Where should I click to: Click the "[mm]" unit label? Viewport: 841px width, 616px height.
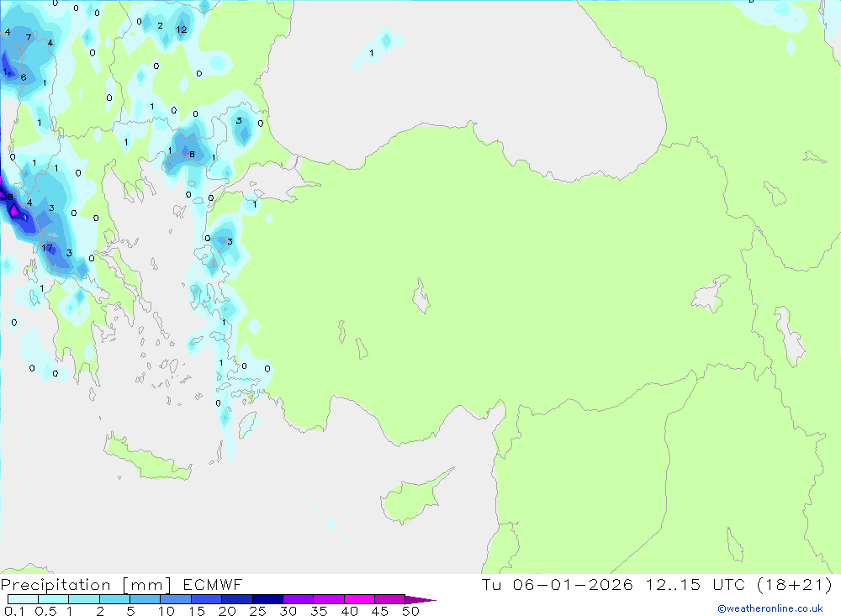pos(147,585)
